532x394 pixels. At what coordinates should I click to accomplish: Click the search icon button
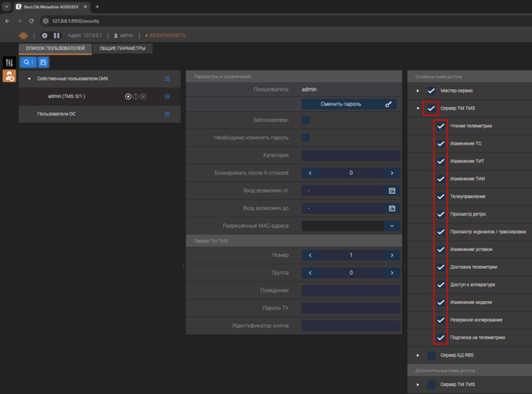pyautogui.click(x=27, y=63)
